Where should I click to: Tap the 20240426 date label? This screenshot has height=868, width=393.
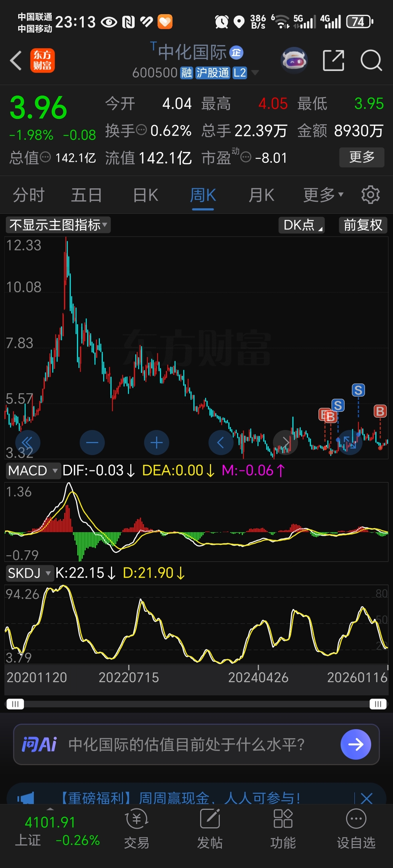258,678
